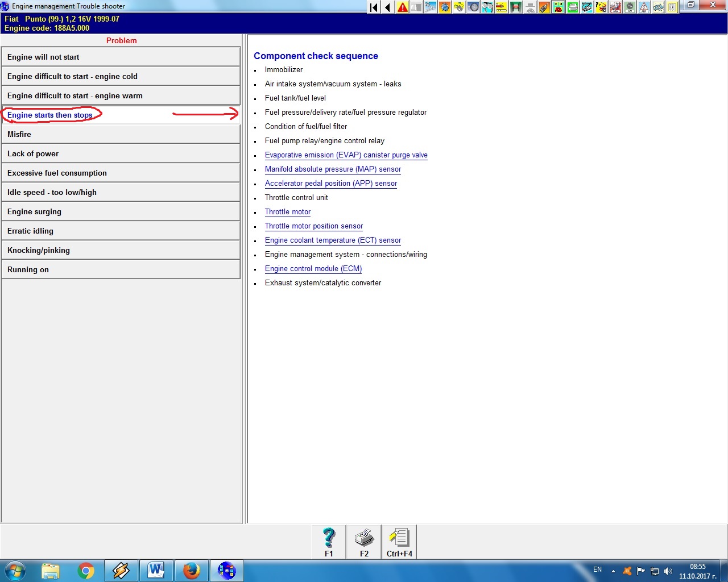Open the red warning triangle icon
The height and width of the screenshot is (582, 728).
(403, 7)
